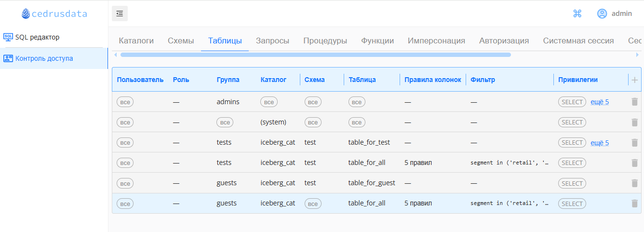This screenshot has width=644, height=232.
Task: Click the cedrusdata logo
Action: (54, 14)
